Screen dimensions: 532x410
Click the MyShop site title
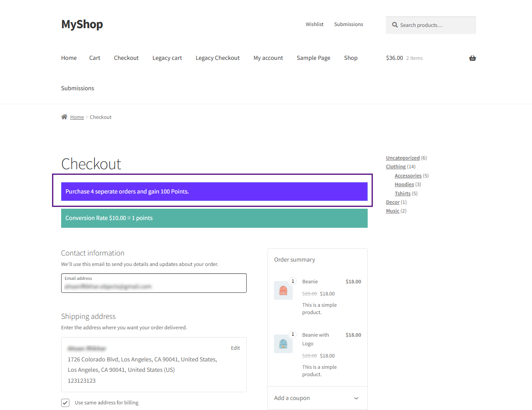(x=82, y=24)
